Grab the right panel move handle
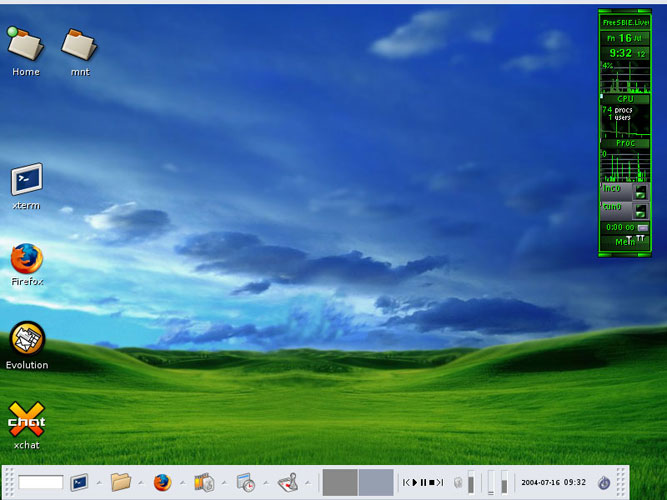Screen dimensions: 667x500 point(621,483)
